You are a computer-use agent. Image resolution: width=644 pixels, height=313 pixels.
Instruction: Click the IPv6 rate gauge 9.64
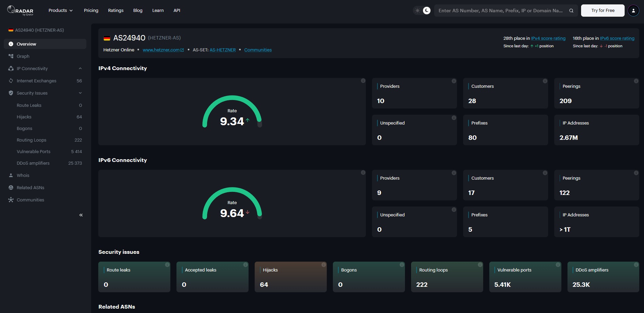click(x=232, y=203)
